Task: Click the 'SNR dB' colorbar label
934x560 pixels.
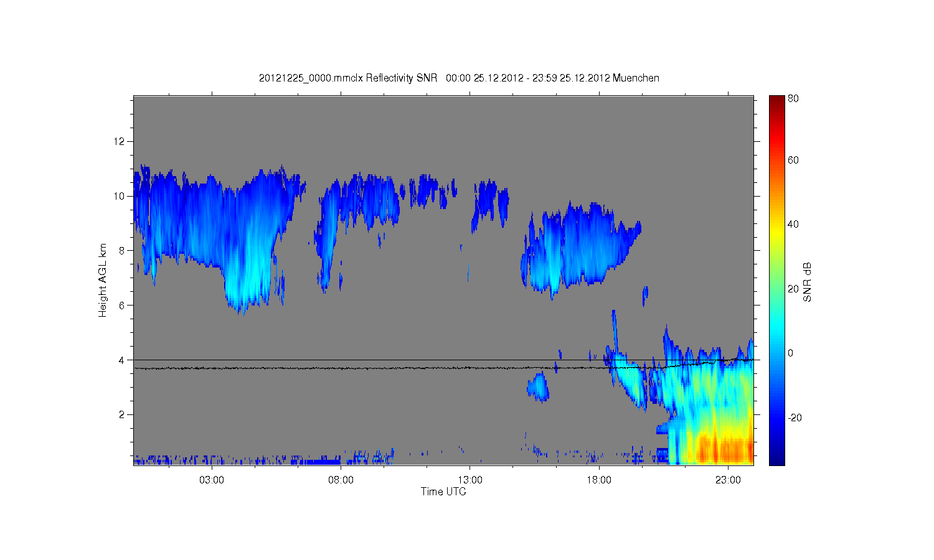Action: click(808, 282)
